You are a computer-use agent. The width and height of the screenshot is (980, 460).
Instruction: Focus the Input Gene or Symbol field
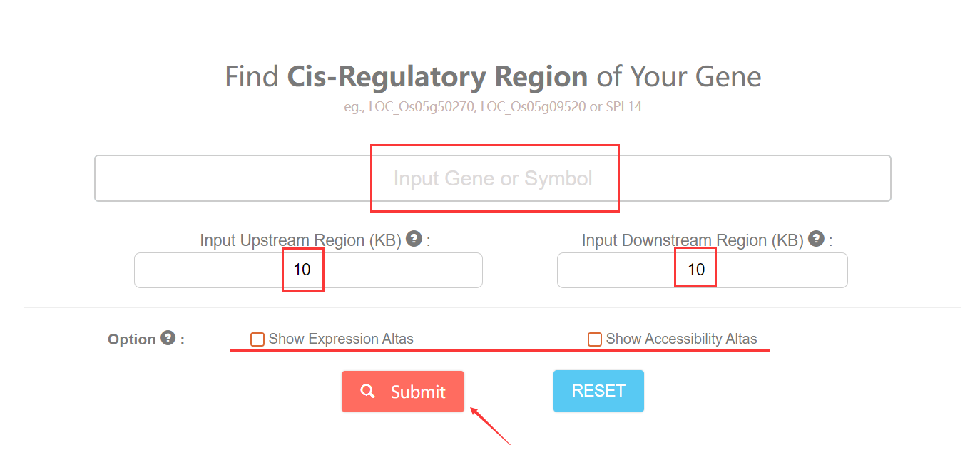[492, 178]
